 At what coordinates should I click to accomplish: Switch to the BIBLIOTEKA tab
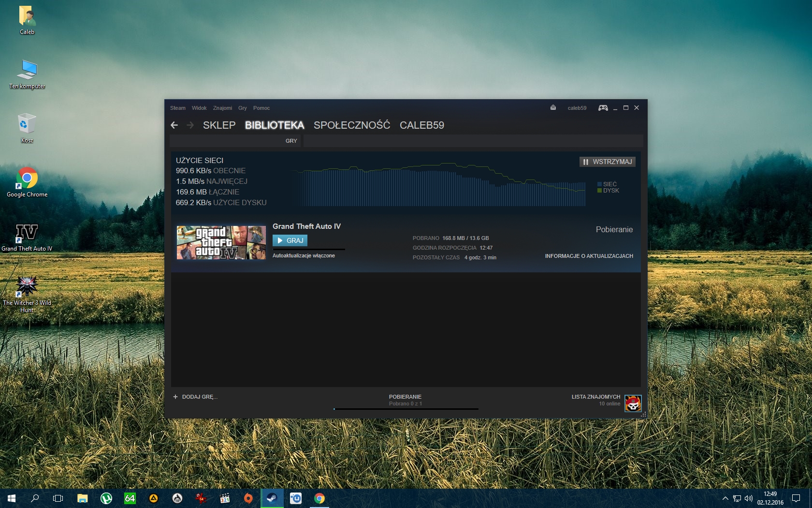pyautogui.click(x=275, y=125)
